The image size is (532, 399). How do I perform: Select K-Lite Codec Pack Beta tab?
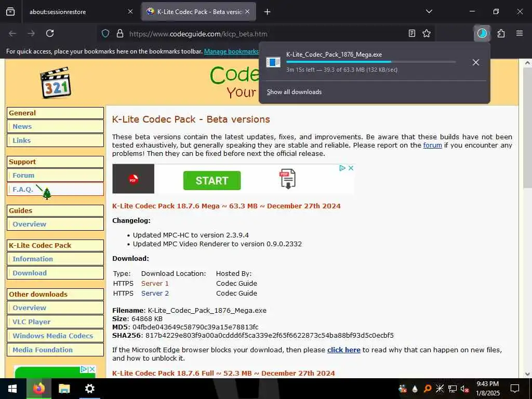(198, 12)
